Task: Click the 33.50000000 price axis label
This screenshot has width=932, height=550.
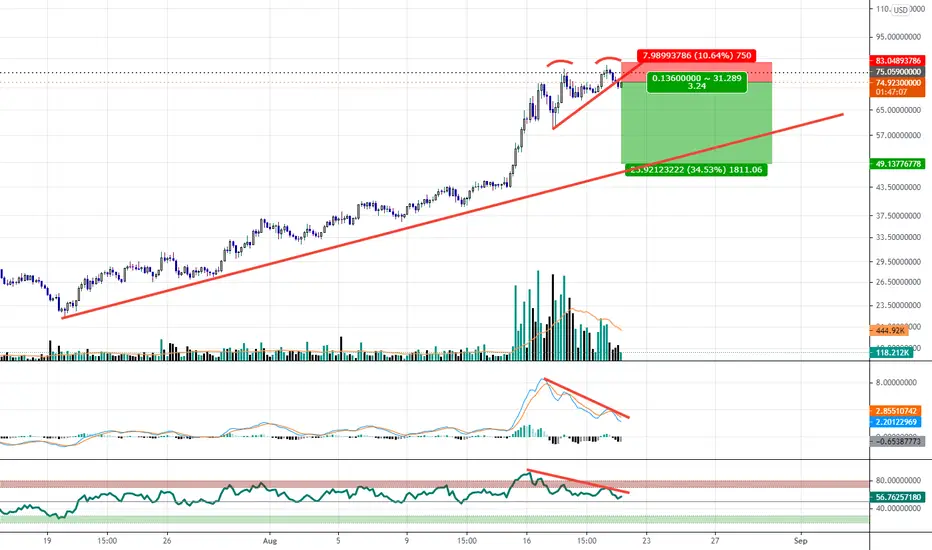Action: coord(898,237)
